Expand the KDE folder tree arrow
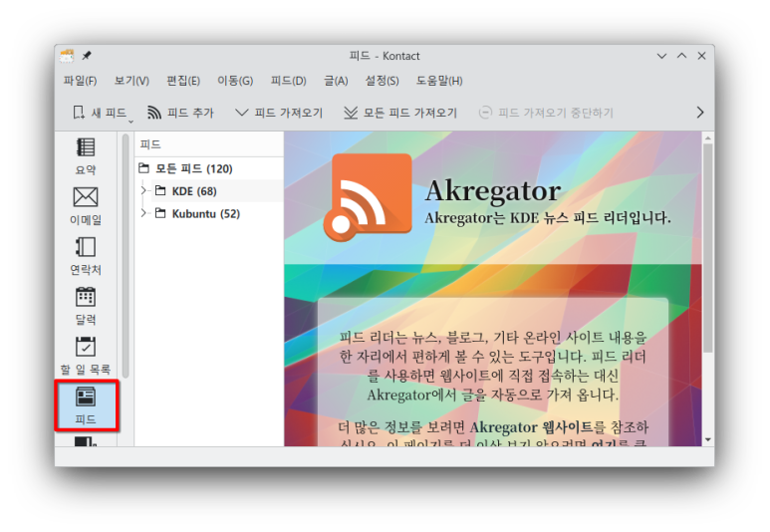770x532 pixels. [143, 190]
